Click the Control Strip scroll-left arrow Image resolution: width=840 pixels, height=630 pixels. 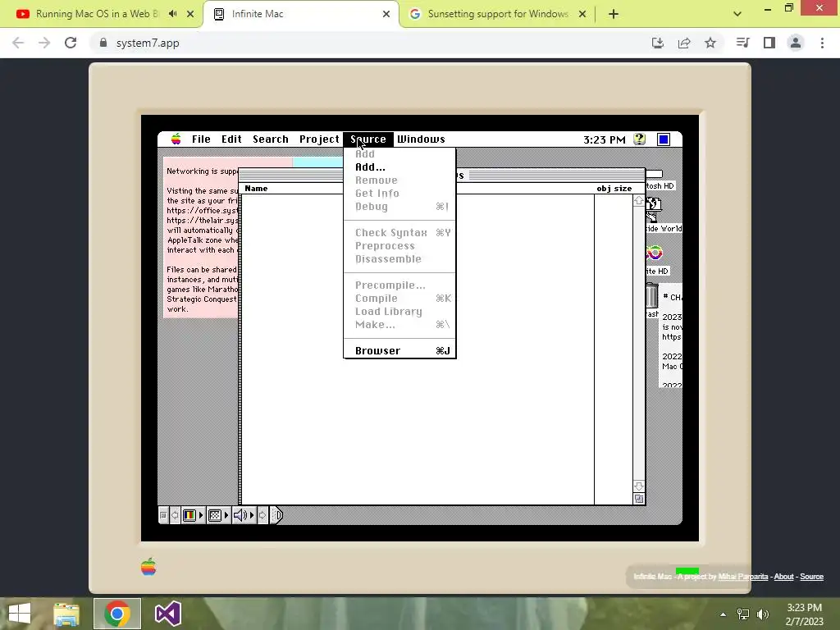point(175,515)
